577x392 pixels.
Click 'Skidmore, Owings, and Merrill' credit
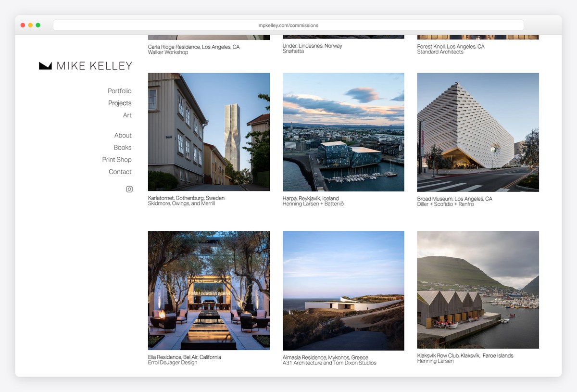[x=182, y=203]
